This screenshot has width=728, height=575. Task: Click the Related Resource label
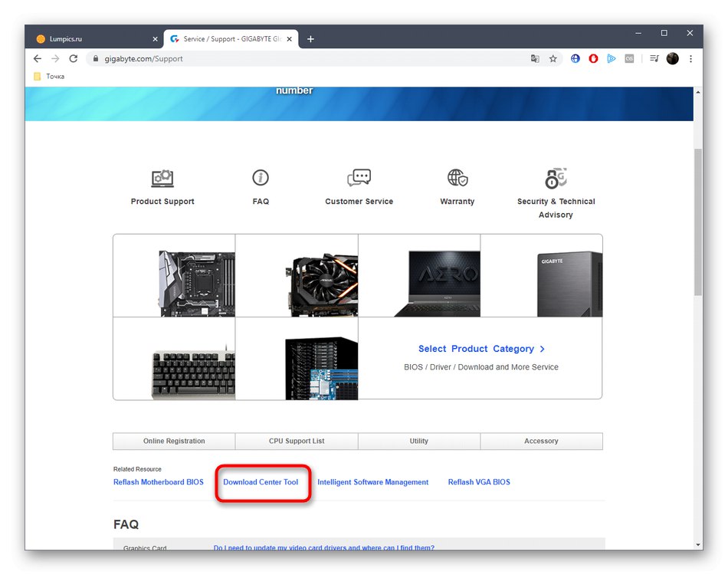137,469
